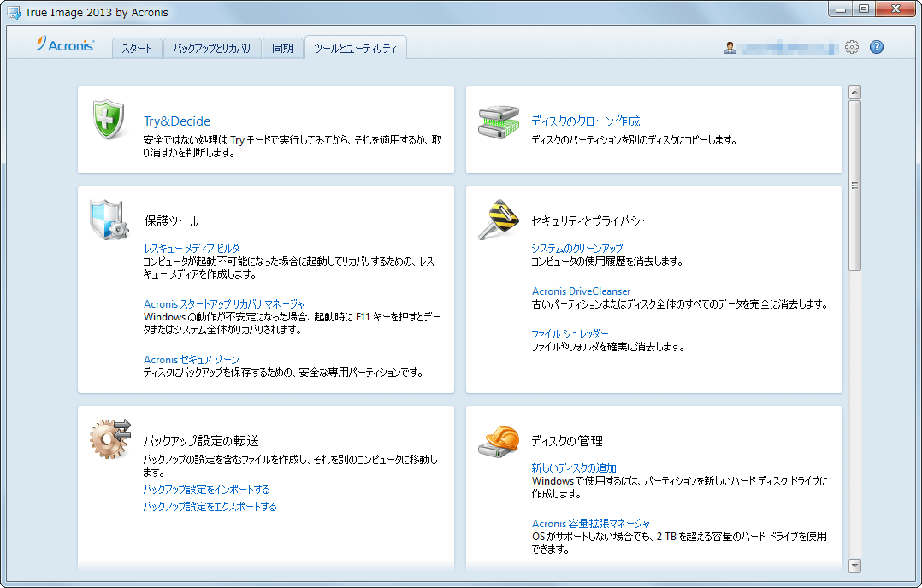This screenshot has height=588, width=922.
Task: Switch to the バックアップとリカバリ tab
Action: pos(212,48)
